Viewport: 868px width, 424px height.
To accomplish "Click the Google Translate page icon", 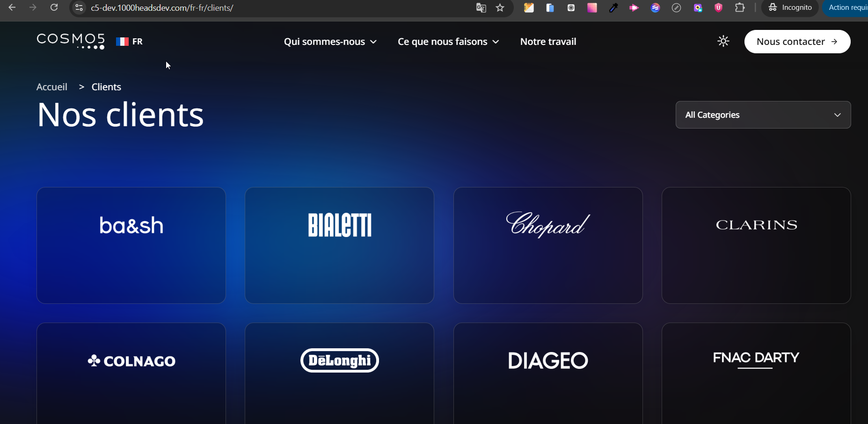I will [x=481, y=8].
